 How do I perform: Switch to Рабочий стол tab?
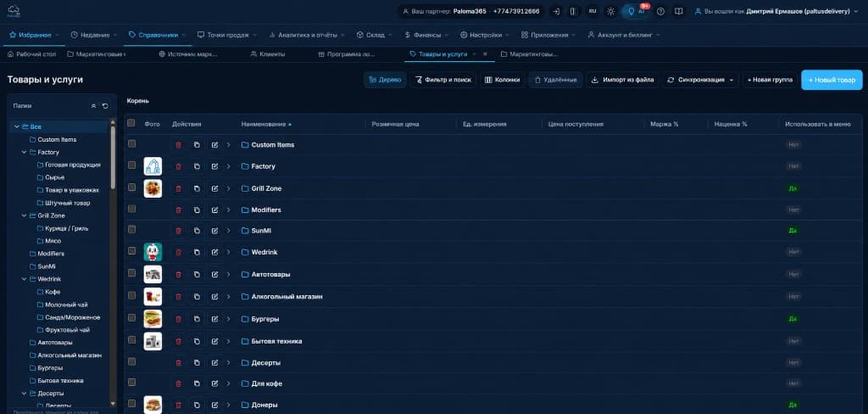click(31, 54)
